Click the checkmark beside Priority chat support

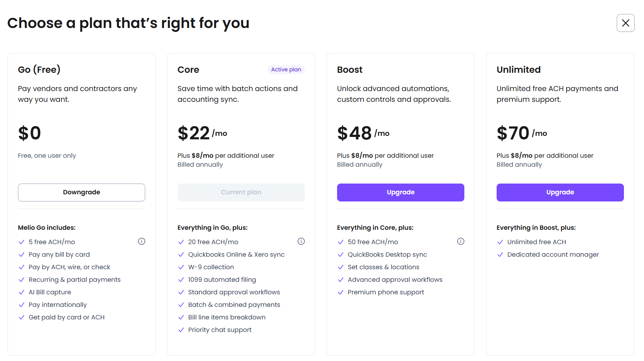tap(181, 330)
